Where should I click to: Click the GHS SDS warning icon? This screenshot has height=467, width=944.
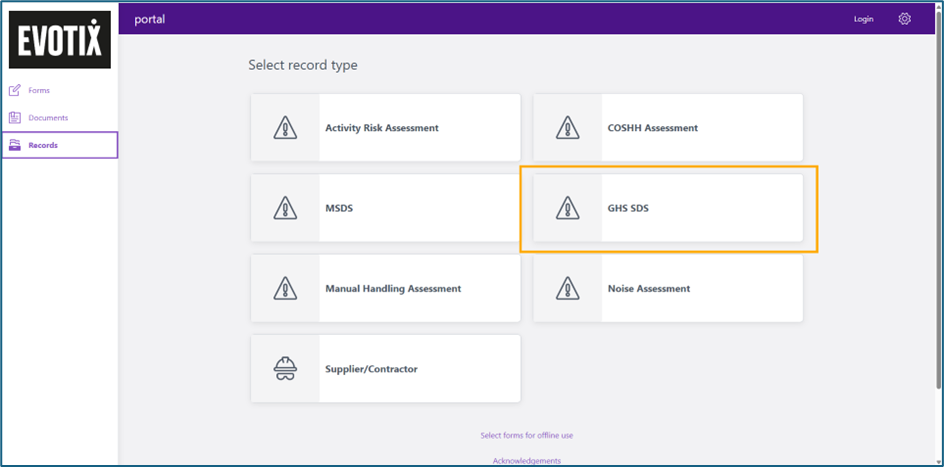pyautogui.click(x=567, y=208)
